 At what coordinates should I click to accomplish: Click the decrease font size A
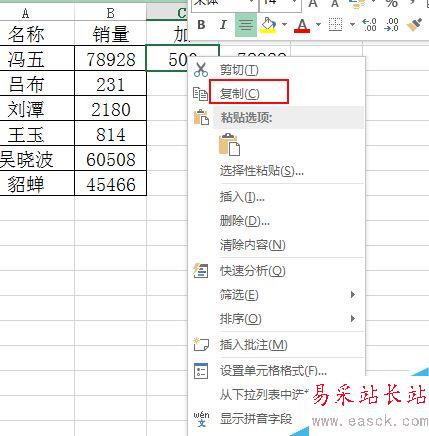pyautogui.click(x=335, y=3)
